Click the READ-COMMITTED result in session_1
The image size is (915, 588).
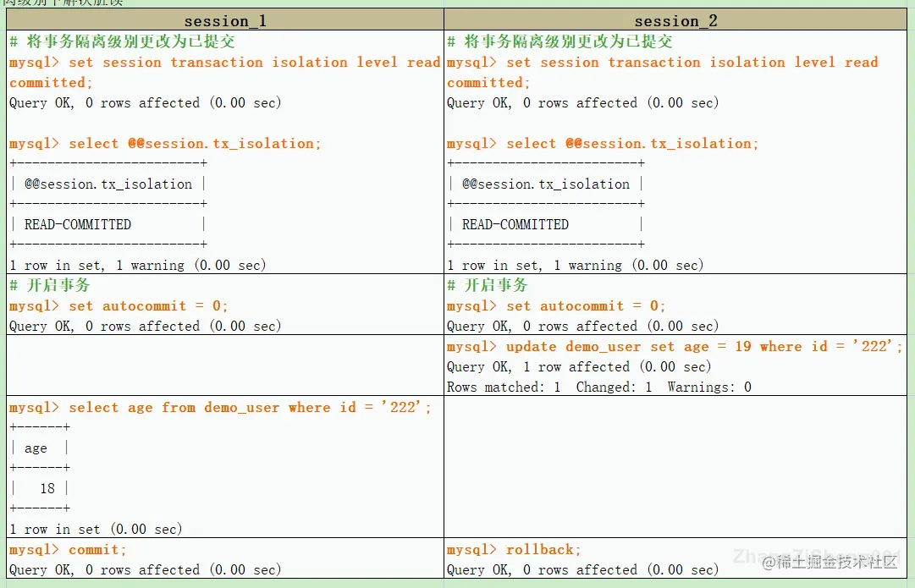click(x=76, y=224)
